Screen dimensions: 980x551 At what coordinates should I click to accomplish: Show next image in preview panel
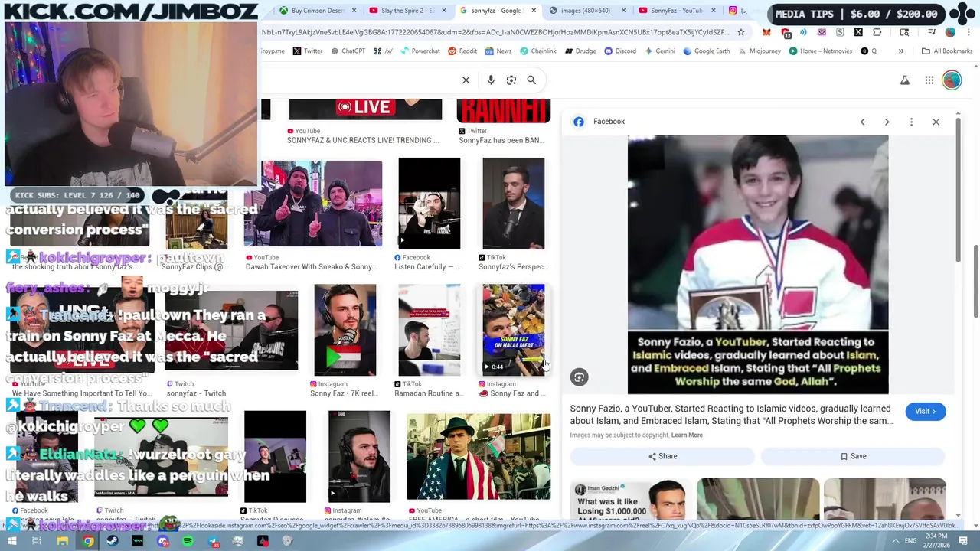point(887,122)
